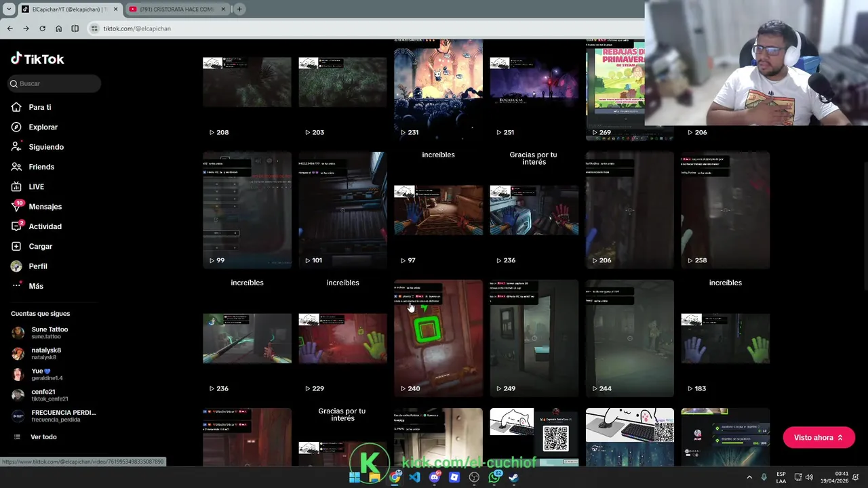Show hidden system tray icons
Viewport: 868px width, 488px height.
[749, 477]
